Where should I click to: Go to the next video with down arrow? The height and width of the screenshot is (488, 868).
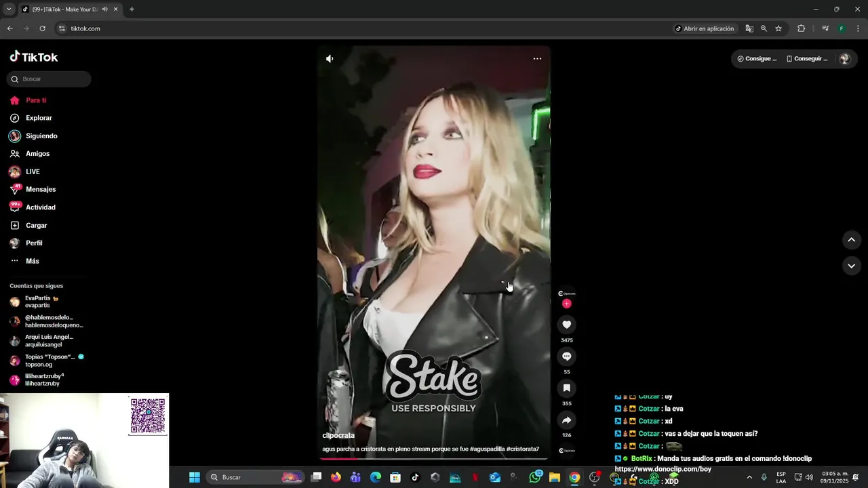tap(851, 266)
